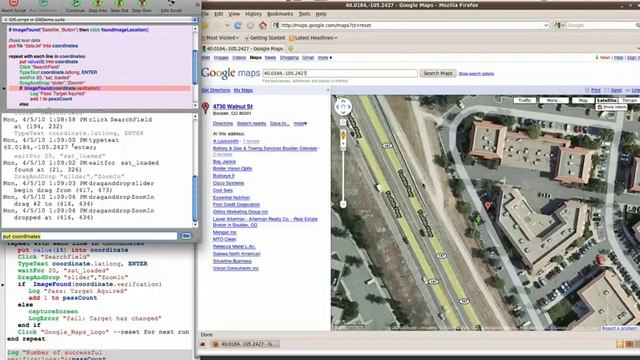Image resolution: width=640 pixels, height=360 pixels.
Task: Expand the Latest Headlines dropdown
Action: (x=336, y=38)
